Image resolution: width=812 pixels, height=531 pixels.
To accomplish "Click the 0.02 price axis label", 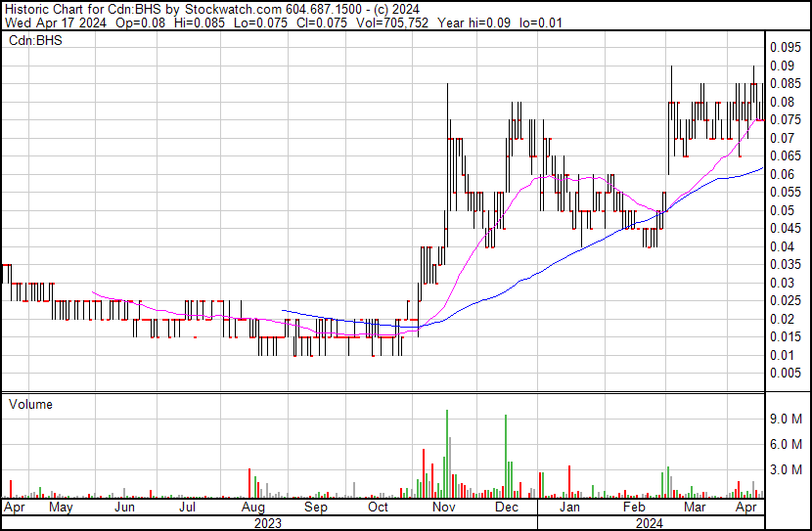I will point(782,320).
